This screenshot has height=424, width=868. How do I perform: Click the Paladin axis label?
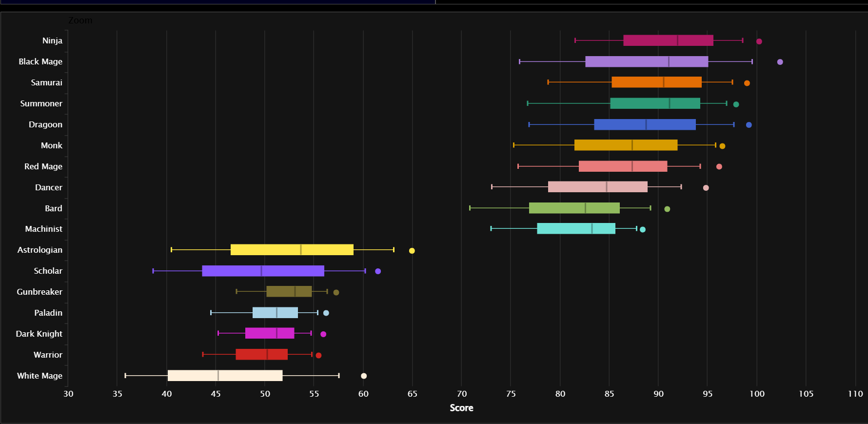48,313
